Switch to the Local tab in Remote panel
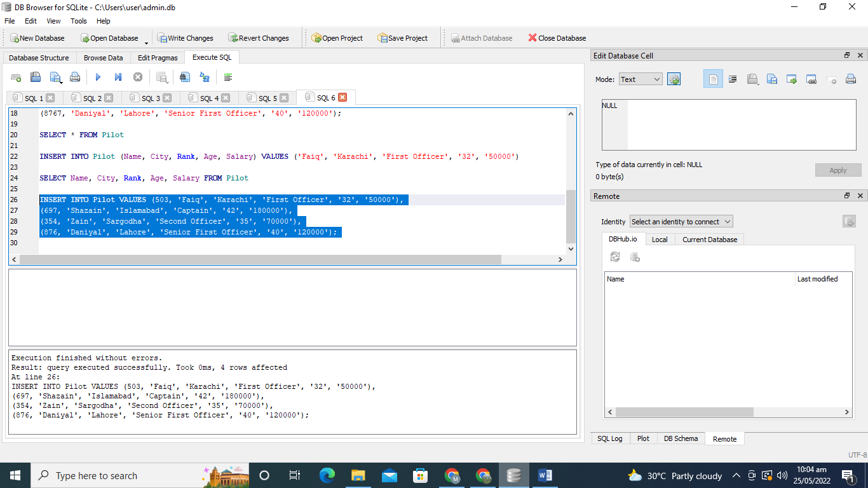Image resolution: width=868 pixels, height=488 pixels. tap(660, 239)
